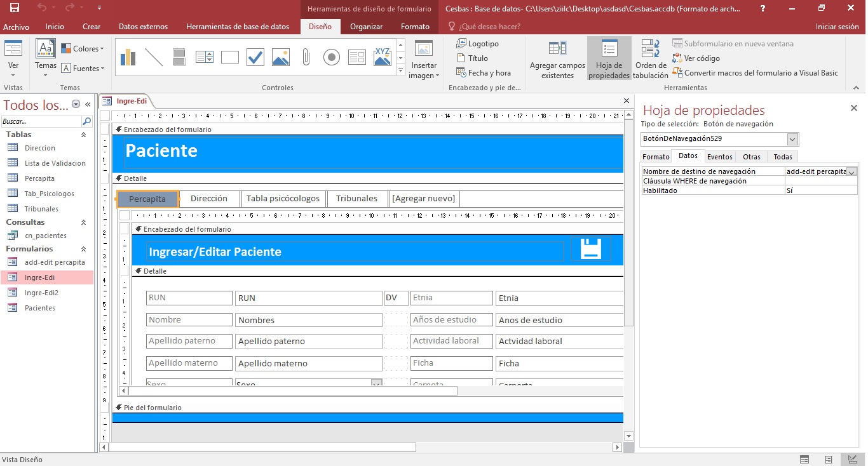Open the Organizar ribbon tab
Image resolution: width=868 pixels, height=466 pixels.
coord(367,27)
